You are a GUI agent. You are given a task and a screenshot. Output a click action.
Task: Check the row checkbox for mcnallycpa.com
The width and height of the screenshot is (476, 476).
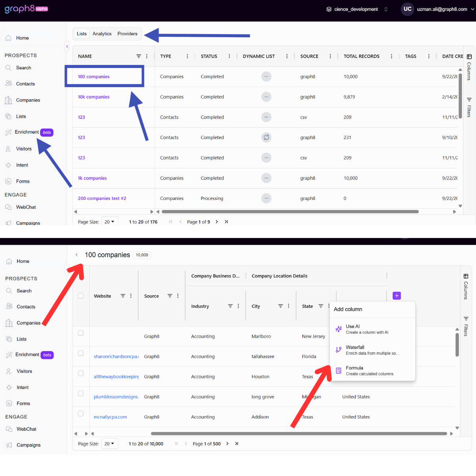click(81, 413)
